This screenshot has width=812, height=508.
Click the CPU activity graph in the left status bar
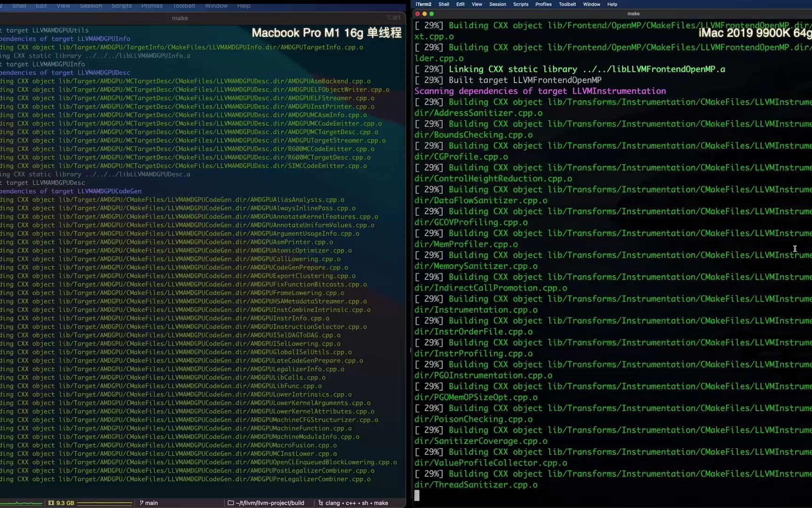21,502
